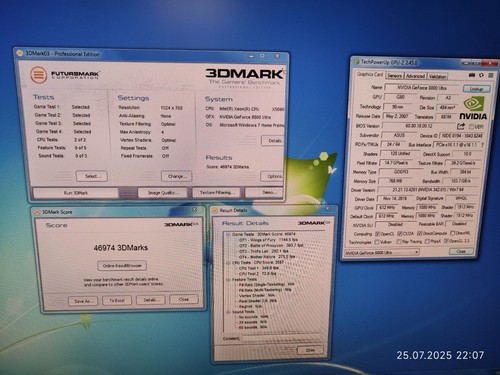
Task: Toggle the CUDA checkbox
Action: click(x=399, y=233)
